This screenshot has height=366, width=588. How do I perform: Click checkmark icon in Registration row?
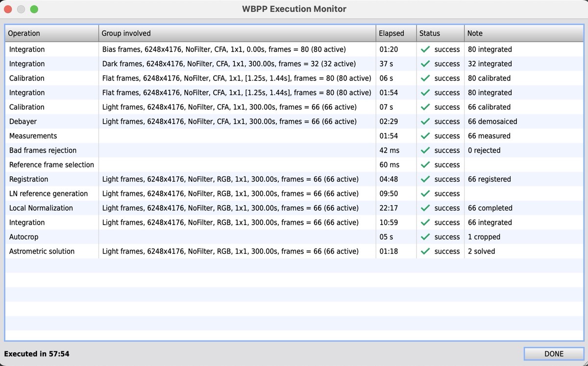[x=425, y=180]
